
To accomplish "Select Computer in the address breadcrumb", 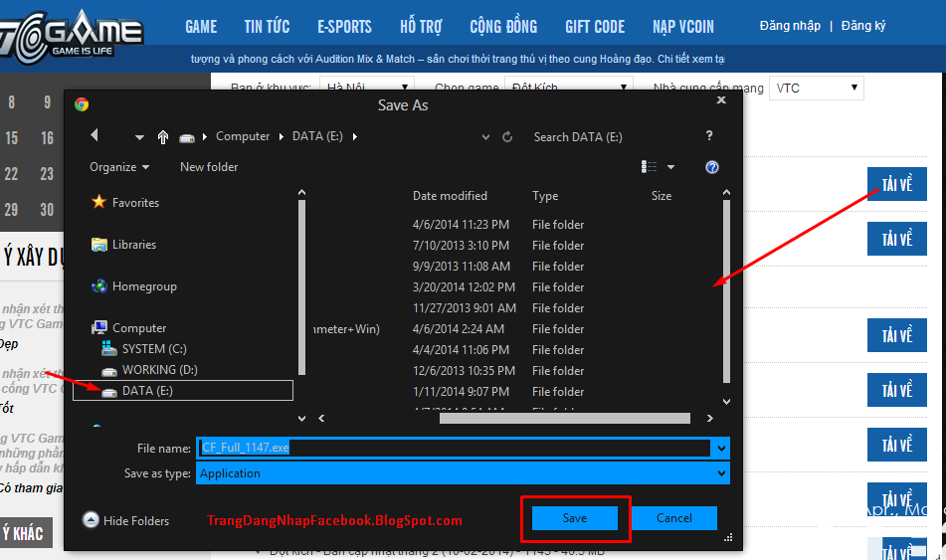I will pyautogui.click(x=243, y=136).
